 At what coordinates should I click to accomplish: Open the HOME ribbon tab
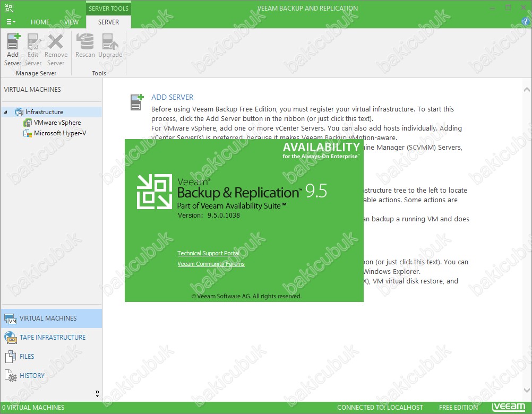click(40, 22)
